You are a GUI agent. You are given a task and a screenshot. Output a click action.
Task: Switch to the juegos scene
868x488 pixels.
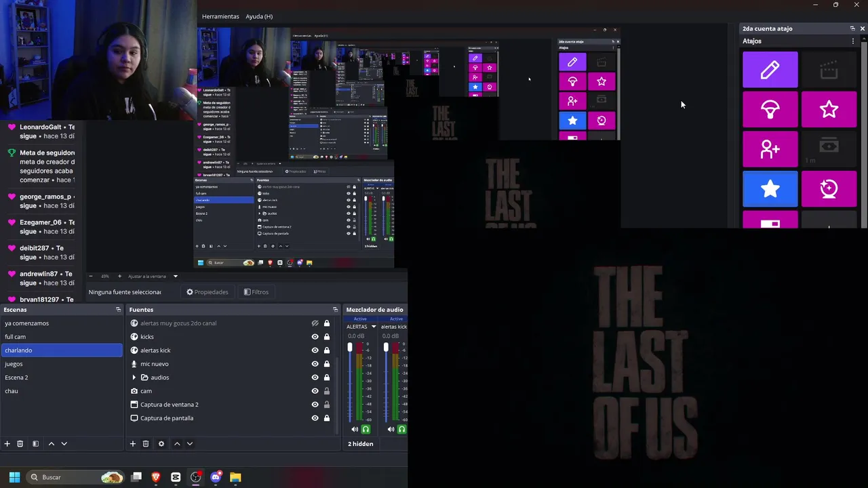(61, 364)
